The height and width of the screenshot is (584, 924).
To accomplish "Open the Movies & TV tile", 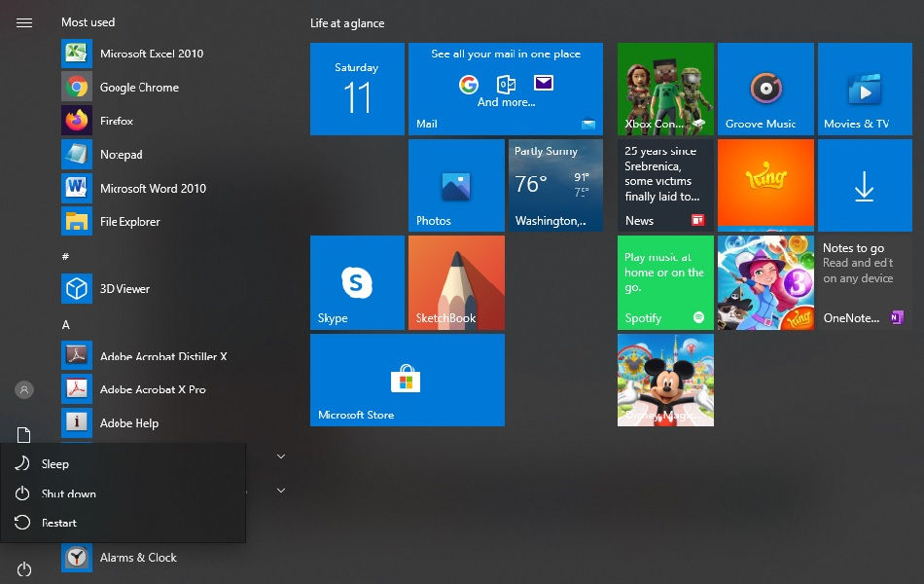I will pos(865,90).
